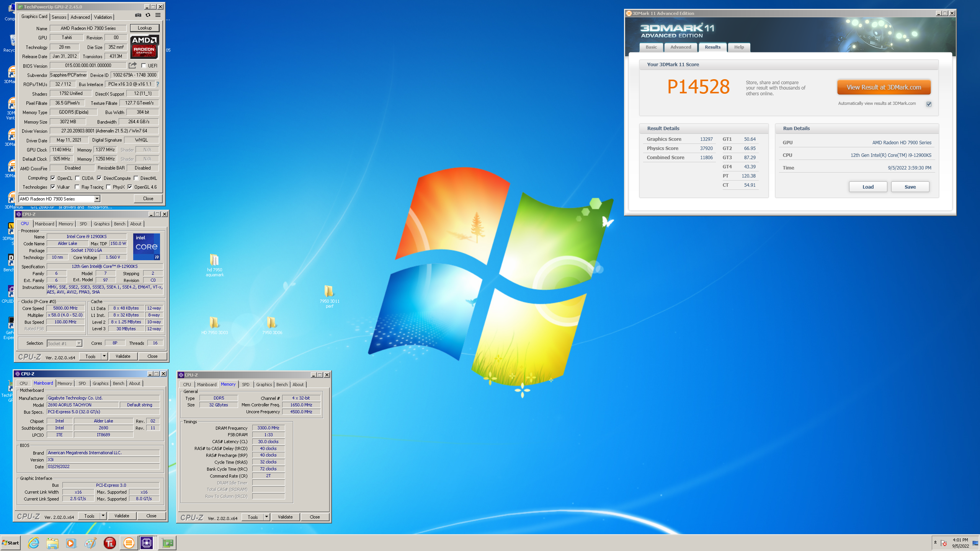Open the Windows Start menu

tap(10, 543)
